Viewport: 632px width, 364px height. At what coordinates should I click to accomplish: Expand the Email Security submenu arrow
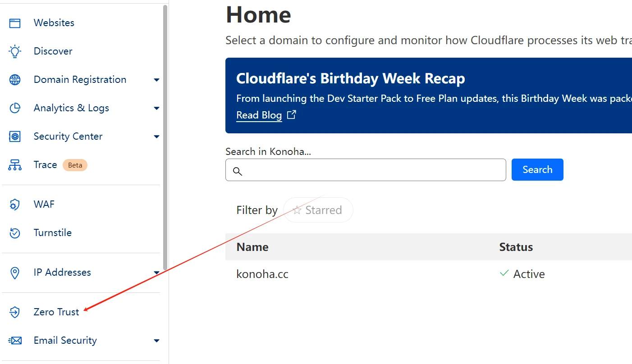[x=156, y=341]
